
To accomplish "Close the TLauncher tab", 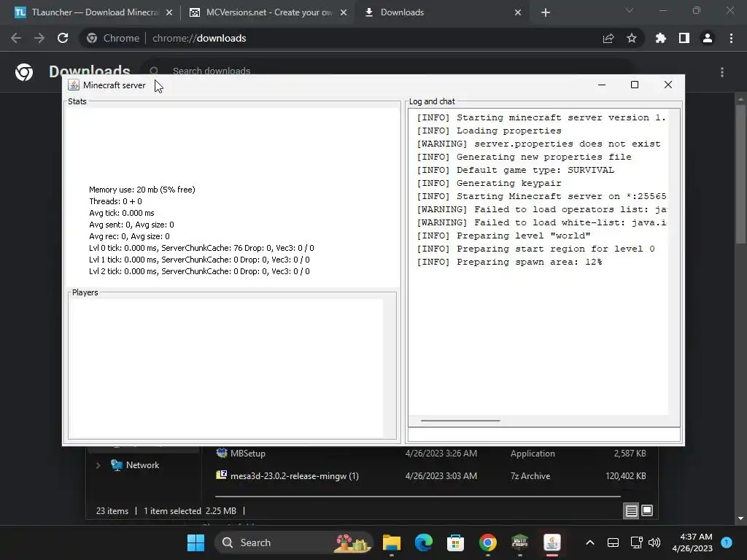I will [x=169, y=13].
